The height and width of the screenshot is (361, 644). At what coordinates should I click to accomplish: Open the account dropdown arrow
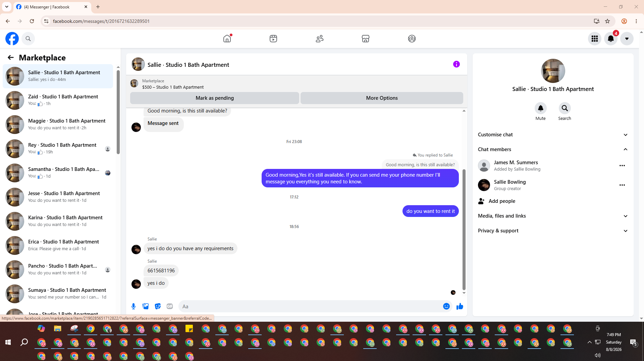click(x=627, y=39)
